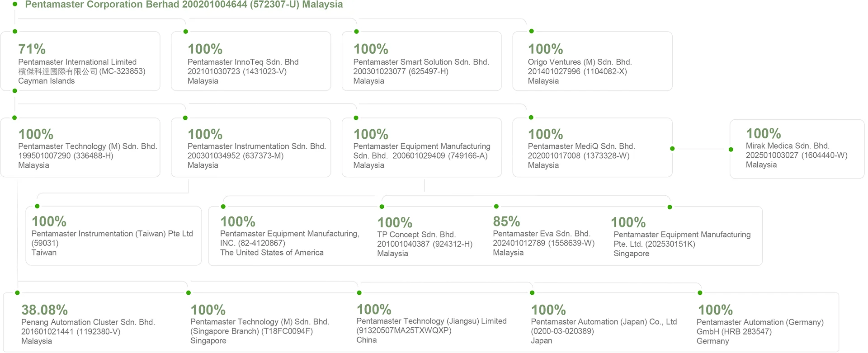This screenshot has width=868, height=353.
Task: Select the Pentamaster Equipment Manufacturing Sdn. Bhd. box
Action: click(x=422, y=147)
